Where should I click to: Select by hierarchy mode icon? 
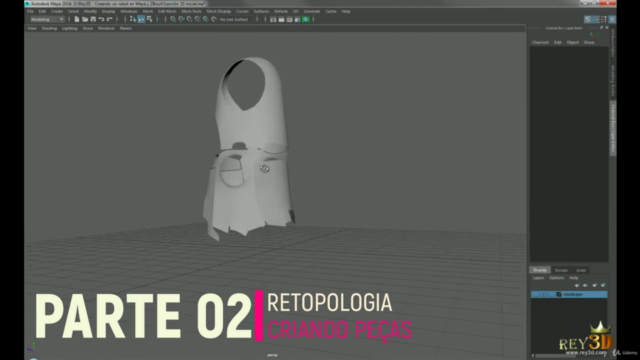click(x=133, y=19)
